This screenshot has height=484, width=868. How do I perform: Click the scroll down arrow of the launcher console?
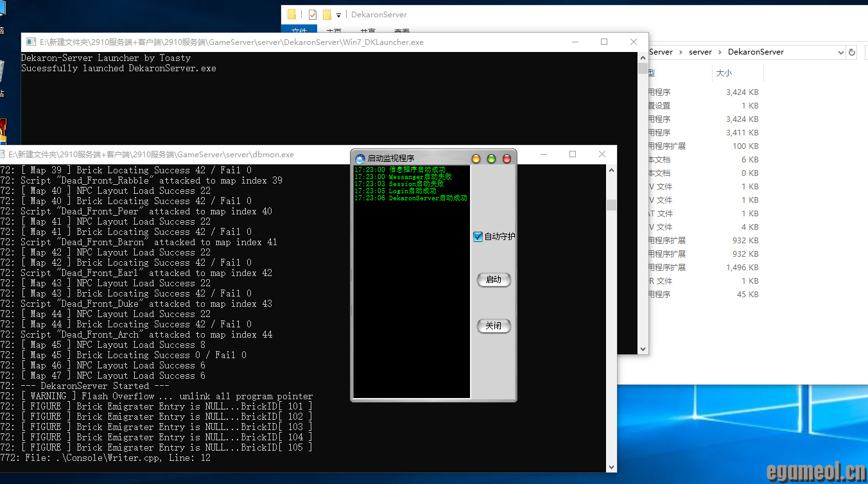point(643,349)
